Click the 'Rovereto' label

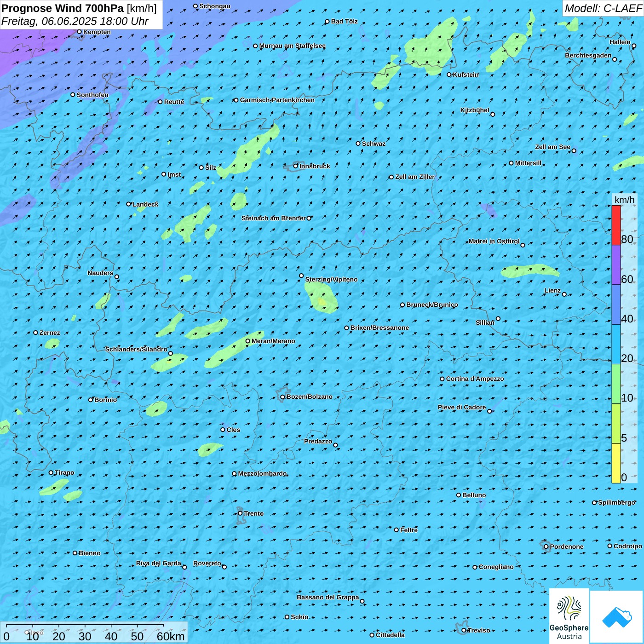point(207,563)
